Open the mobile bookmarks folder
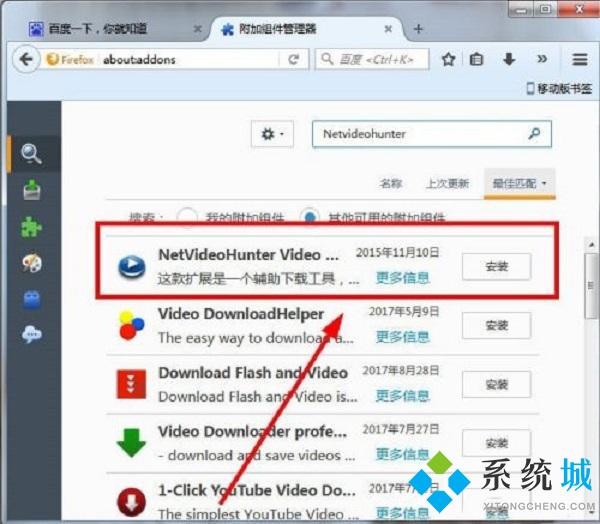The height and width of the screenshot is (524, 600). 559,89
